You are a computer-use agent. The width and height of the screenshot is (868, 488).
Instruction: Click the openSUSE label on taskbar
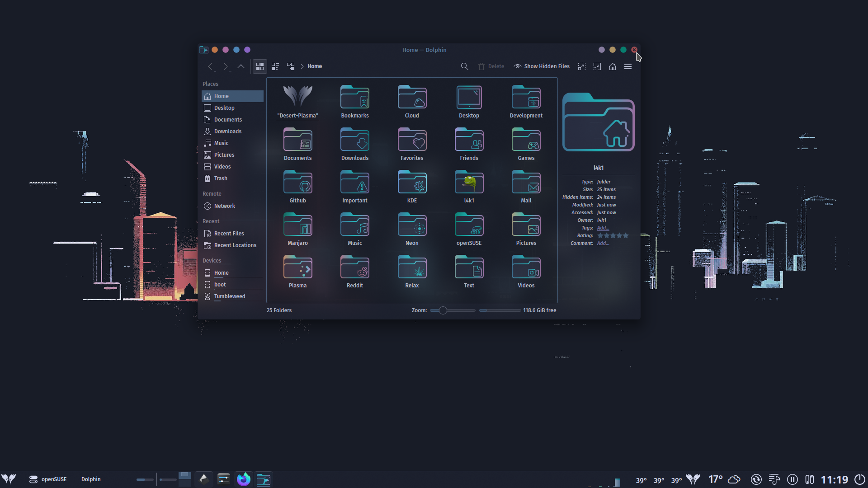54,479
